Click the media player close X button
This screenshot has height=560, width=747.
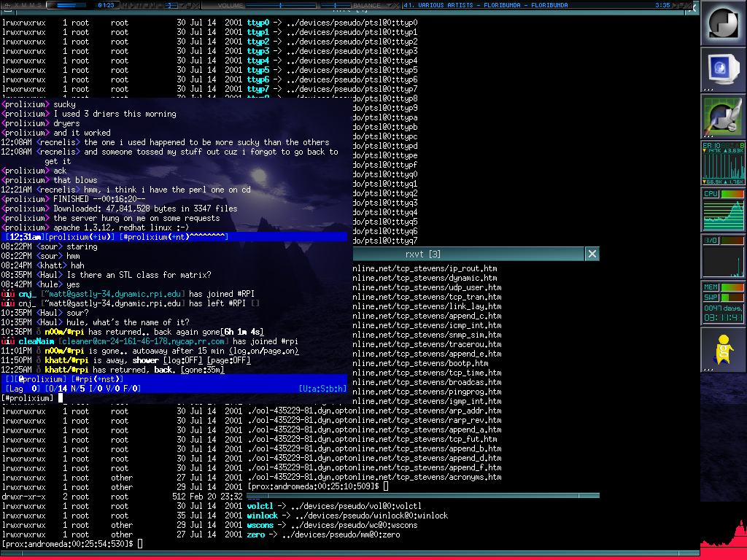(196, 5)
